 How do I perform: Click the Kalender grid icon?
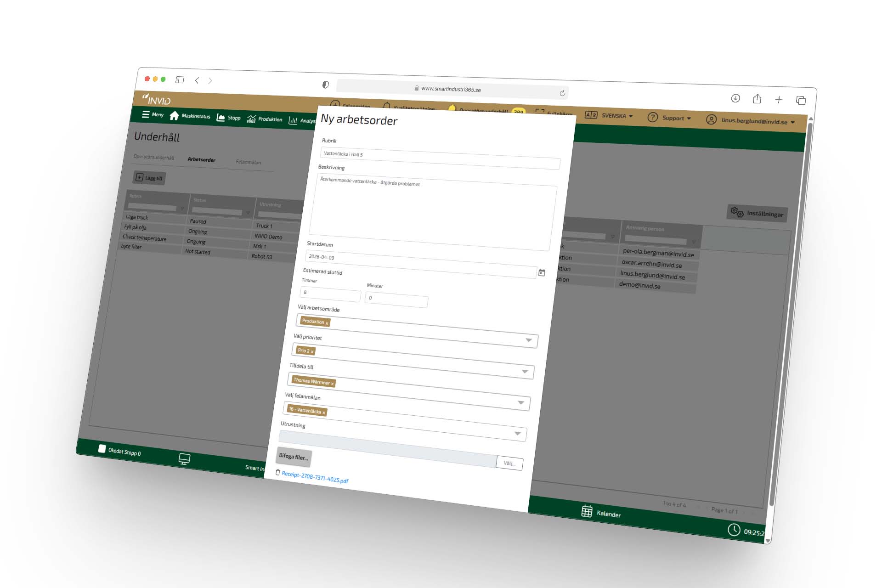pos(587,511)
